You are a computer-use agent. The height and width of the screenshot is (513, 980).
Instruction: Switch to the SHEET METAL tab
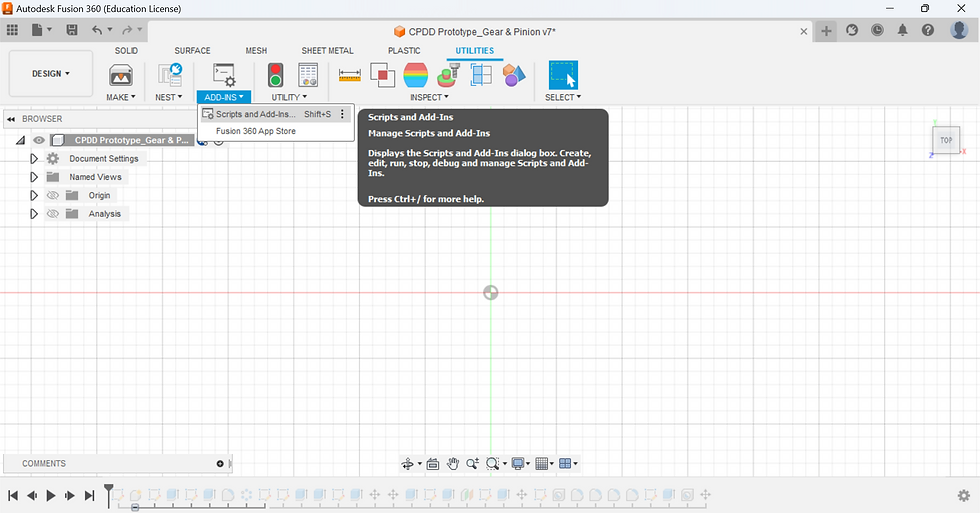pos(328,51)
